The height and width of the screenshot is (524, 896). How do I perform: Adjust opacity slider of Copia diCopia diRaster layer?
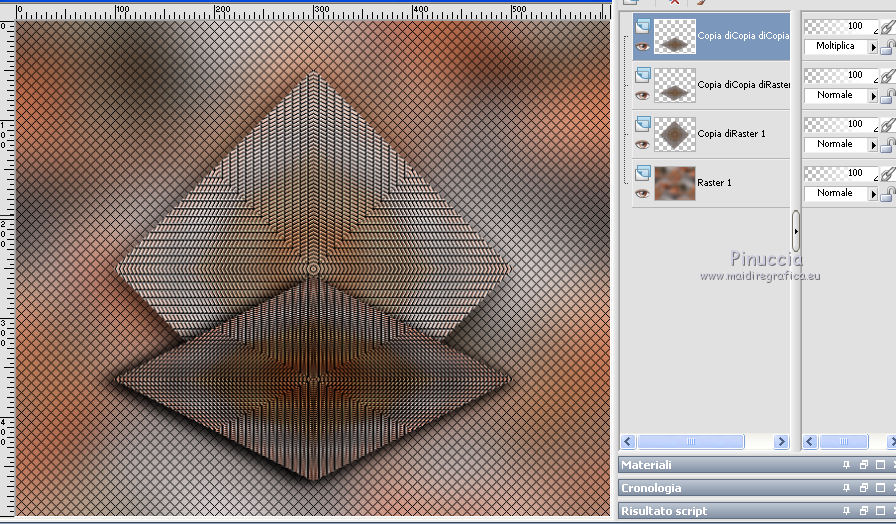coord(841,75)
